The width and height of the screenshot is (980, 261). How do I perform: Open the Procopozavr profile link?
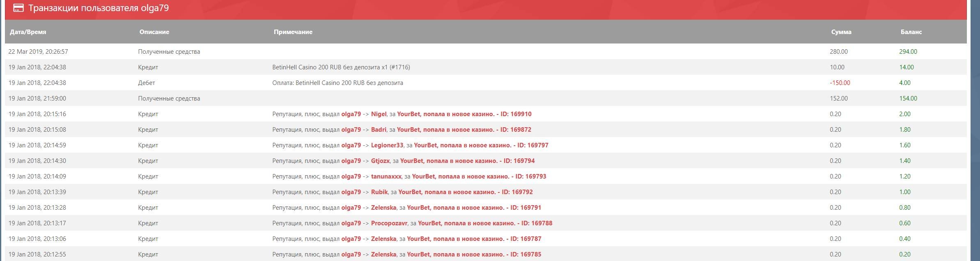point(389,223)
